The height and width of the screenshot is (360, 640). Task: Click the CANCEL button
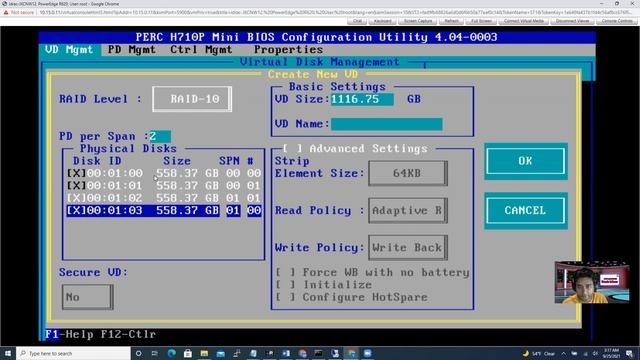point(526,211)
